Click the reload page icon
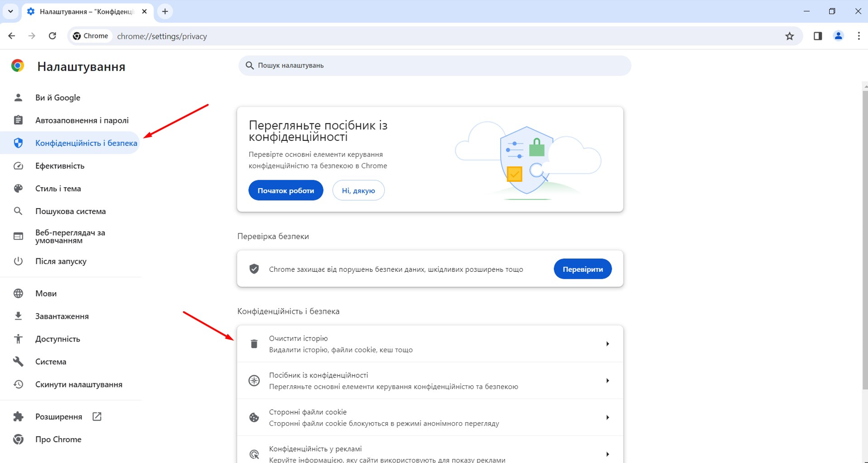 52,36
